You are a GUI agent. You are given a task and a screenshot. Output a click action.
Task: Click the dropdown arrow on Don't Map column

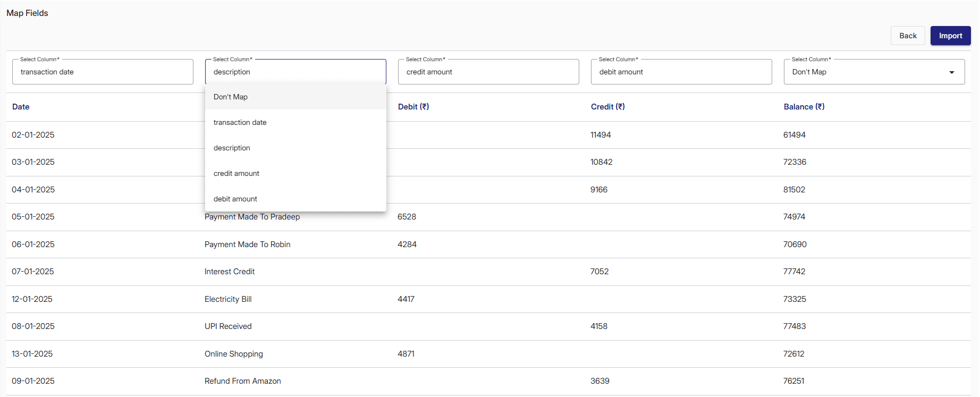pos(951,72)
